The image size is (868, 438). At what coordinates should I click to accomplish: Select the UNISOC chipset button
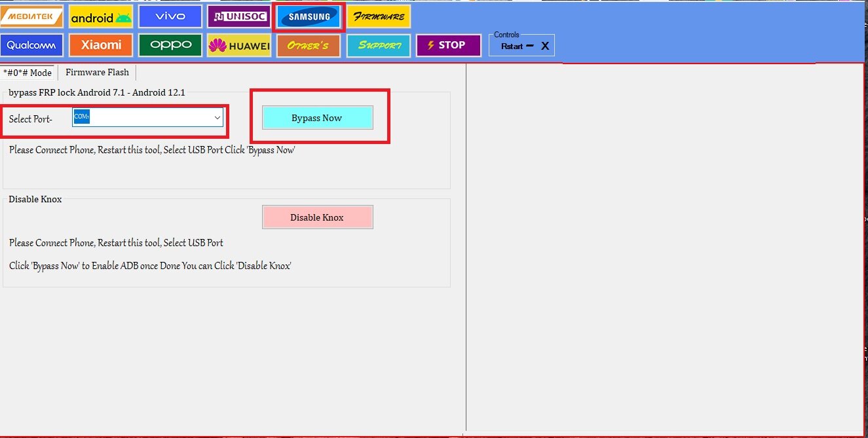239,17
